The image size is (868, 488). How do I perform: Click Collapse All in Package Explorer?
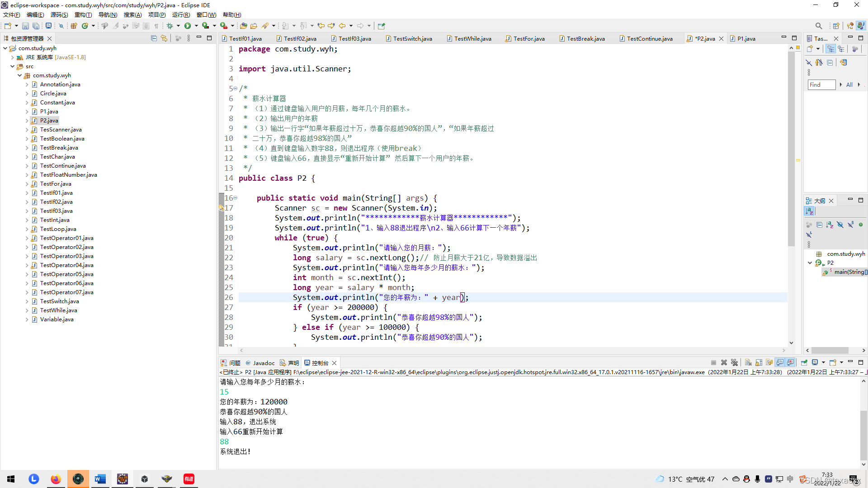click(154, 38)
